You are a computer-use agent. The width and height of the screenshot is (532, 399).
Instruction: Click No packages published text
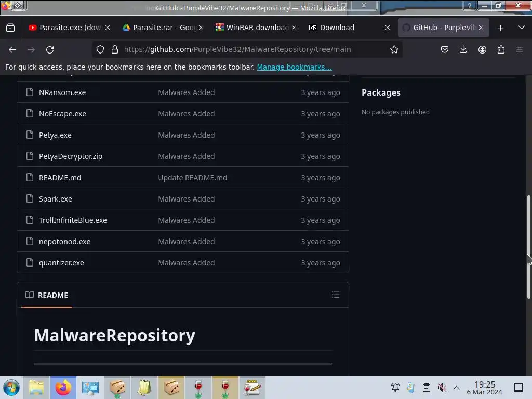[395, 112]
